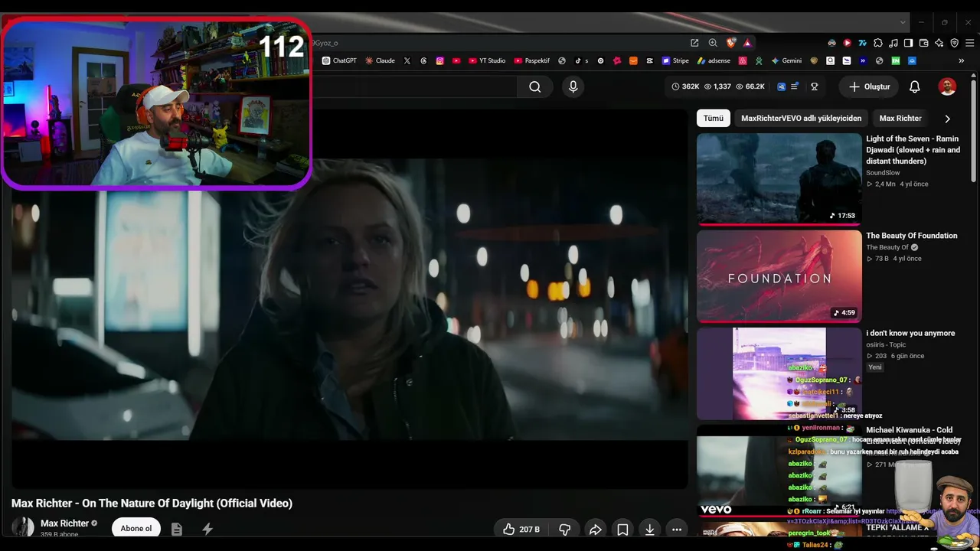Click the YouTube search input field
The width and height of the screenshot is (980, 551).
(414, 87)
